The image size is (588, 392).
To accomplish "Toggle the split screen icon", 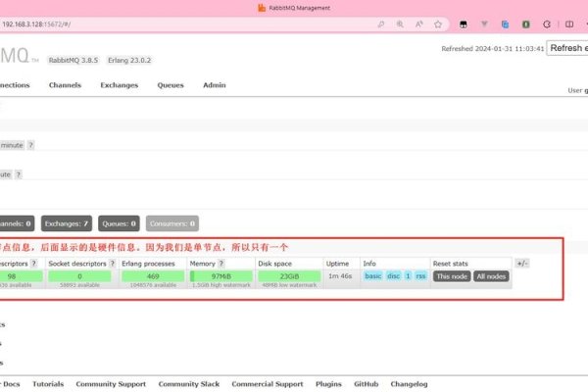I will tap(569, 24).
